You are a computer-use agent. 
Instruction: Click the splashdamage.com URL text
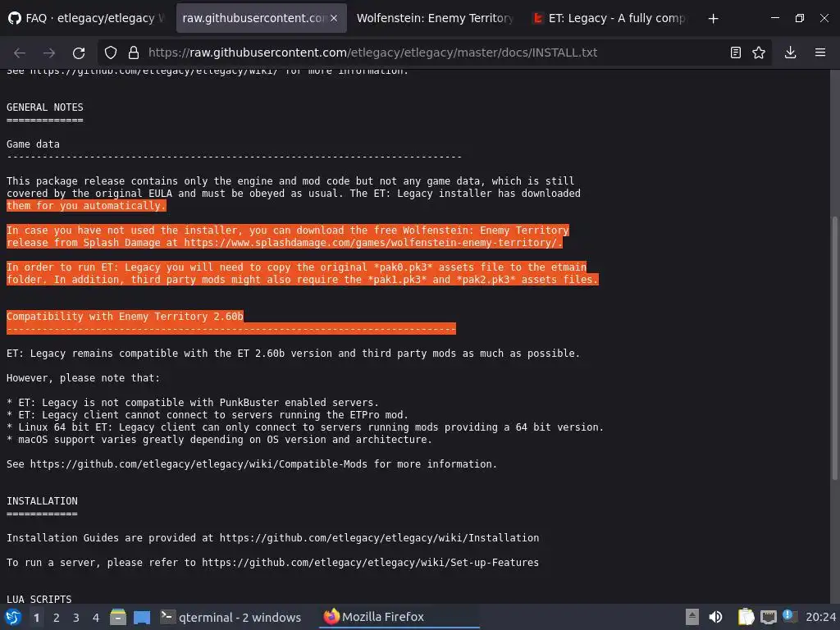point(371,243)
